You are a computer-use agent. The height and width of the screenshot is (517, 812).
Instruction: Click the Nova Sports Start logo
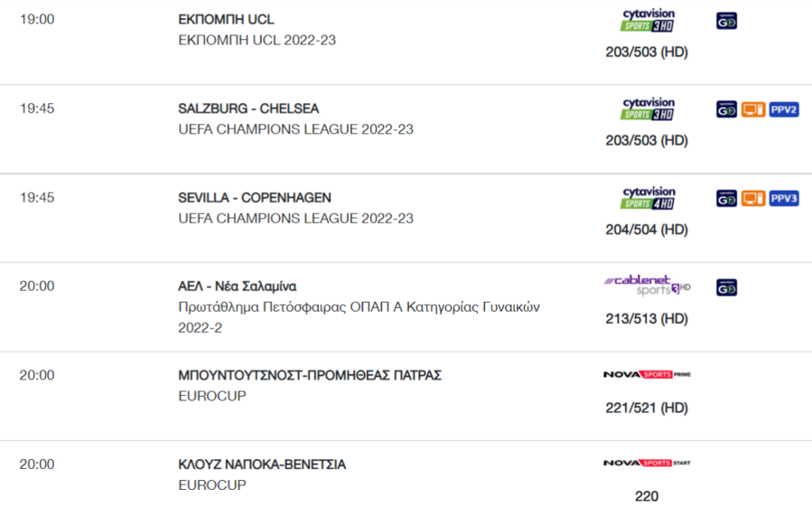pos(648,463)
